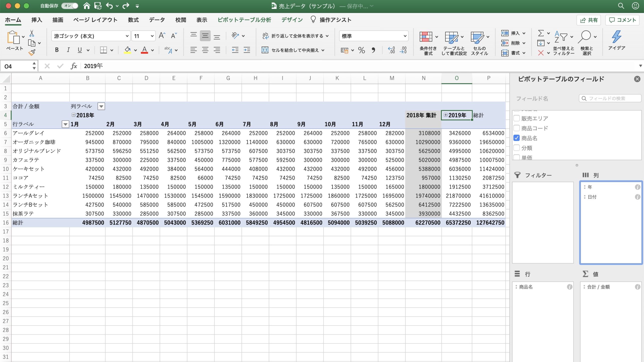The width and height of the screenshot is (644, 362).
Task: Uncheck the 商品名 field checkbox
Action: 516,138
